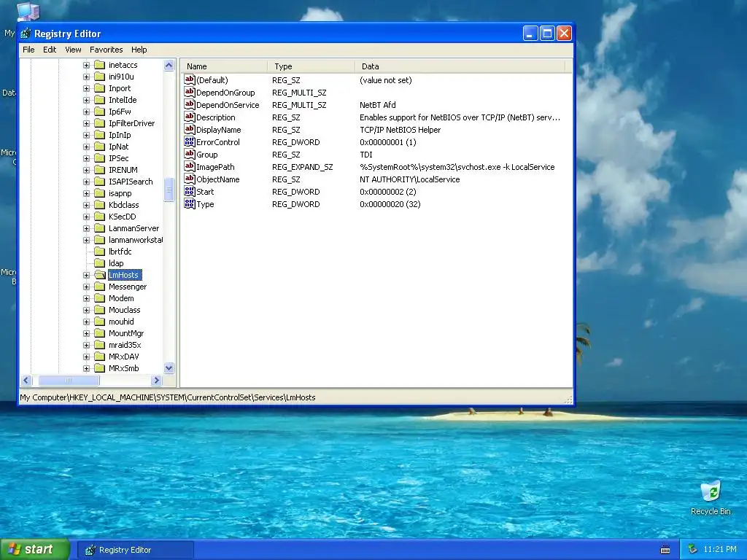The height and width of the screenshot is (560, 747).
Task: Select the ErrorControl DWORD icon
Action: (190, 141)
